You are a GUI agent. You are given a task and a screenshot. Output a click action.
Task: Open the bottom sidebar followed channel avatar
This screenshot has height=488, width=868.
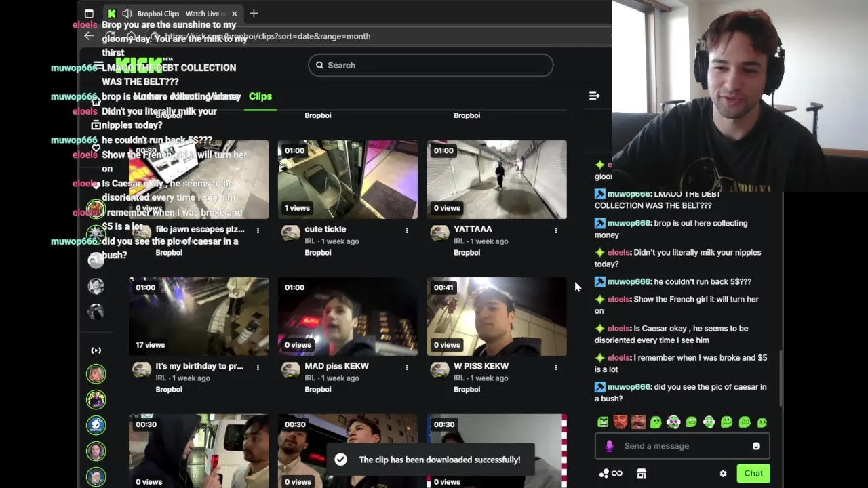(96, 476)
